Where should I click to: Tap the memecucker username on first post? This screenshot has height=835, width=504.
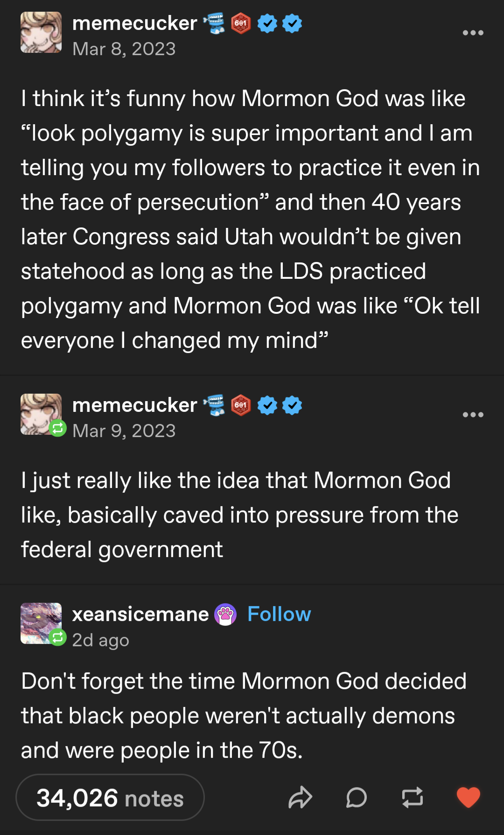pos(135,23)
